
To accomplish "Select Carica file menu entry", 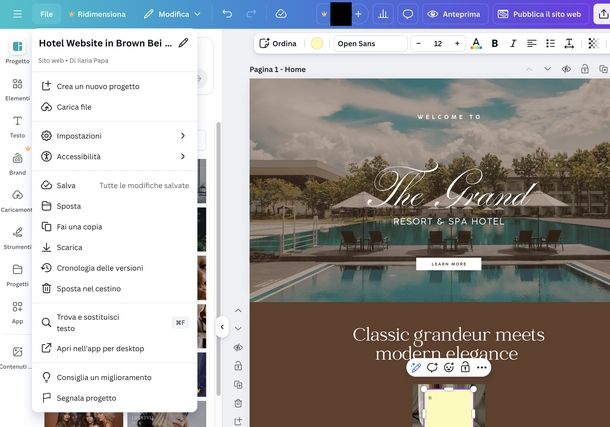I will point(114,107).
